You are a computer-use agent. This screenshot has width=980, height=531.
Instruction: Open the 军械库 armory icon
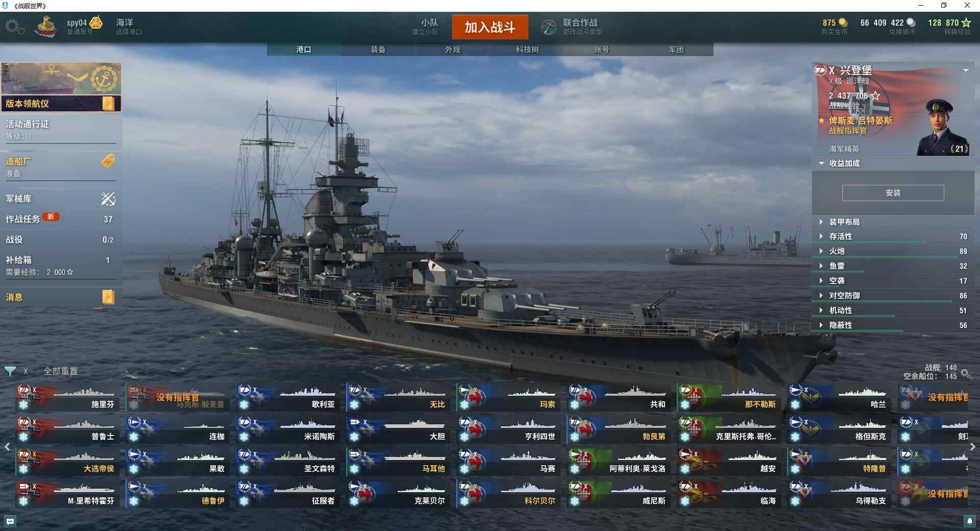coord(108,199)
